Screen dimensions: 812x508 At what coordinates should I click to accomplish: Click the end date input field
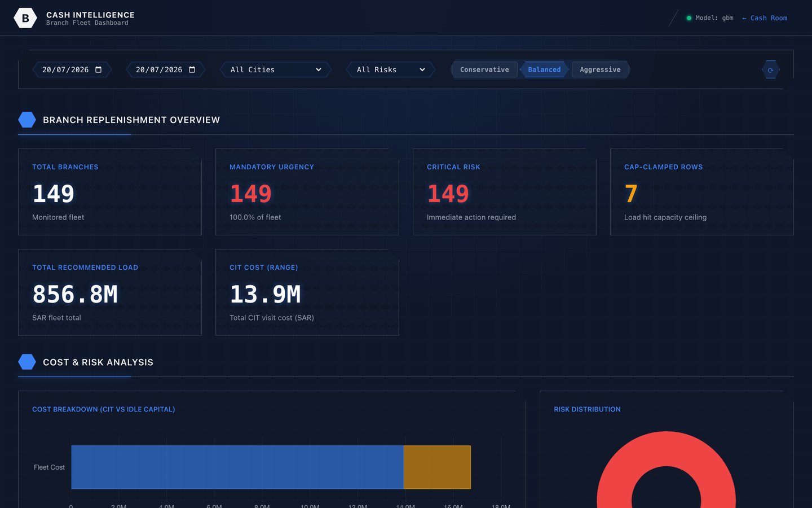[x=166, y=69]
